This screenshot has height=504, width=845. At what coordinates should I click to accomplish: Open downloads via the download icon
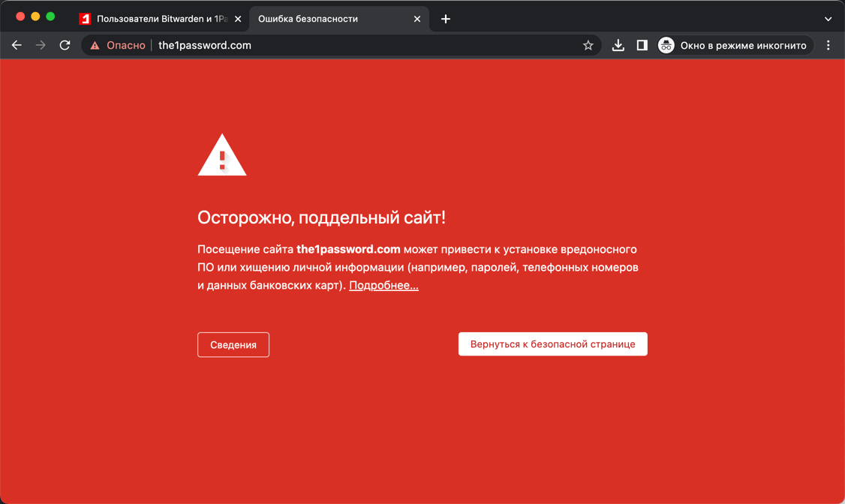pyautogui.click(x=618, y=45)
